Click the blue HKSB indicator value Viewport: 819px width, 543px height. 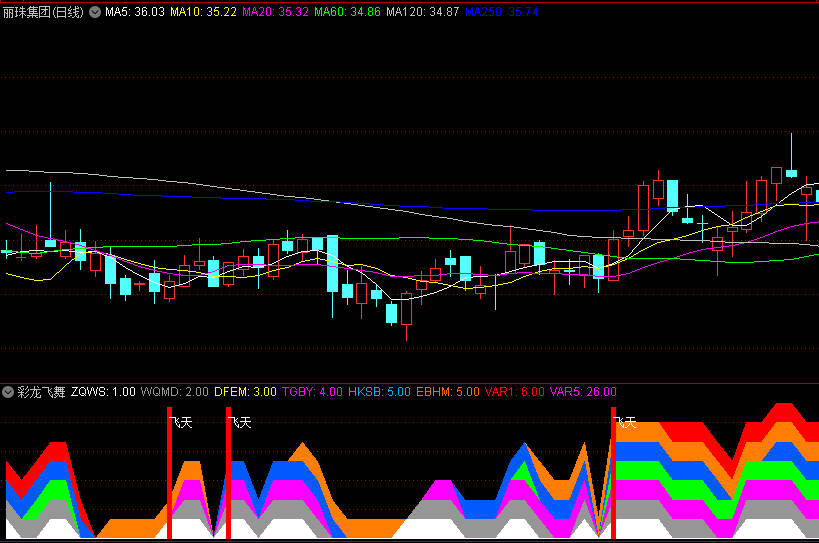[380, 392]
